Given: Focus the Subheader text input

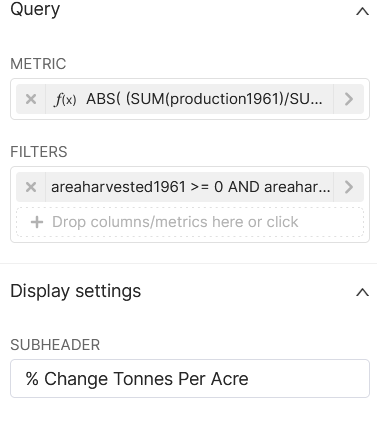Looking at the screenshot, I should pyautogui.click(x=190, y=378).
